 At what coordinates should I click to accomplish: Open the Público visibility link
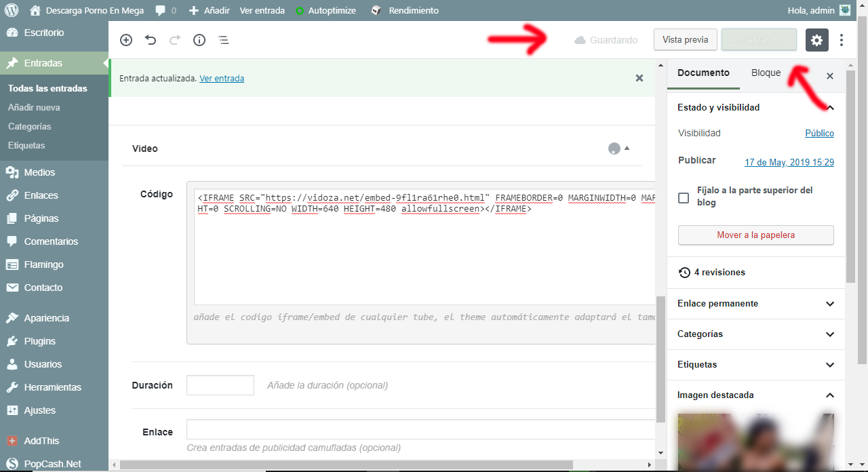[819, 134]
